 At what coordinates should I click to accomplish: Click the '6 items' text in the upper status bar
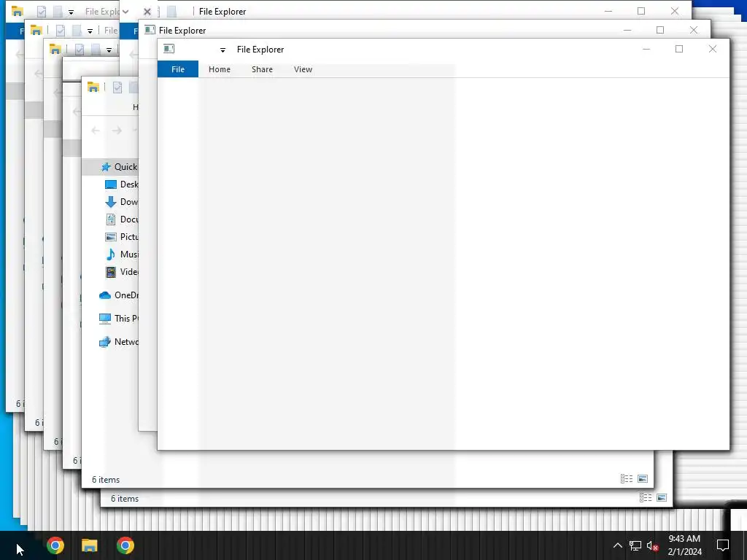(106, 480)
